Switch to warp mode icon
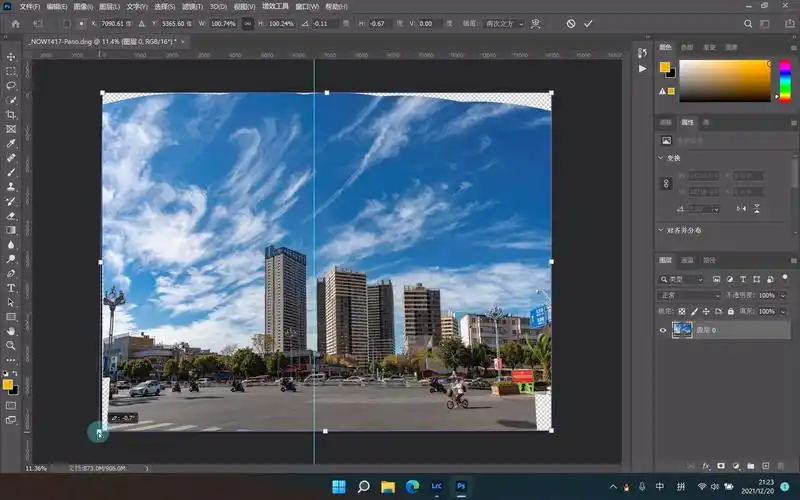Screen dimensions: 800x500 tap(537, 23)
